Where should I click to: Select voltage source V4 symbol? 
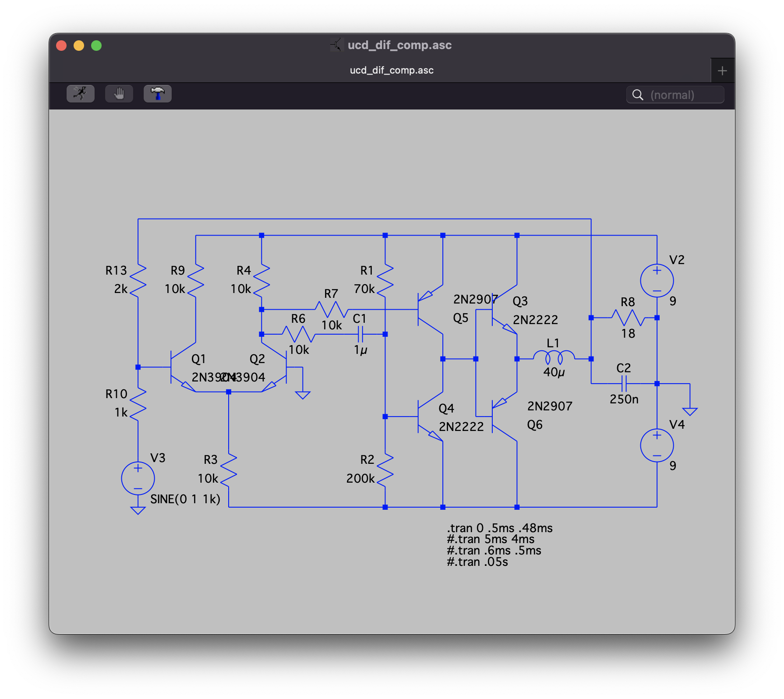click(x=657, y=445)
